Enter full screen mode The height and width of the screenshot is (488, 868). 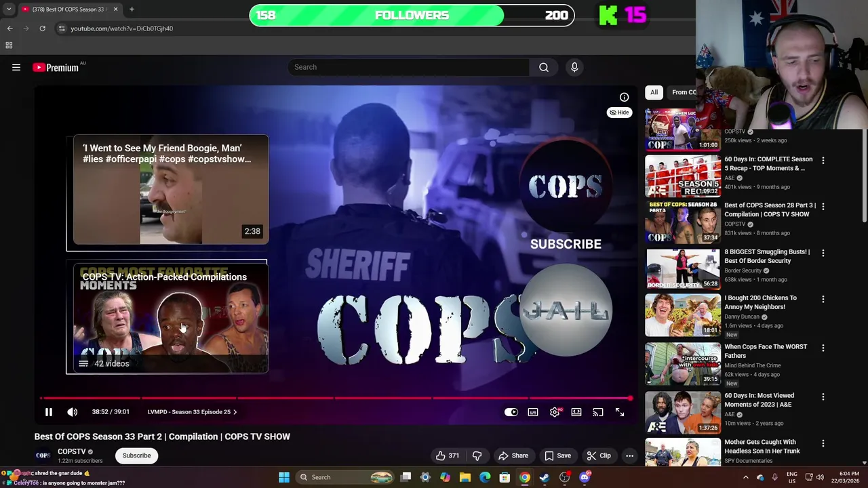620,412
